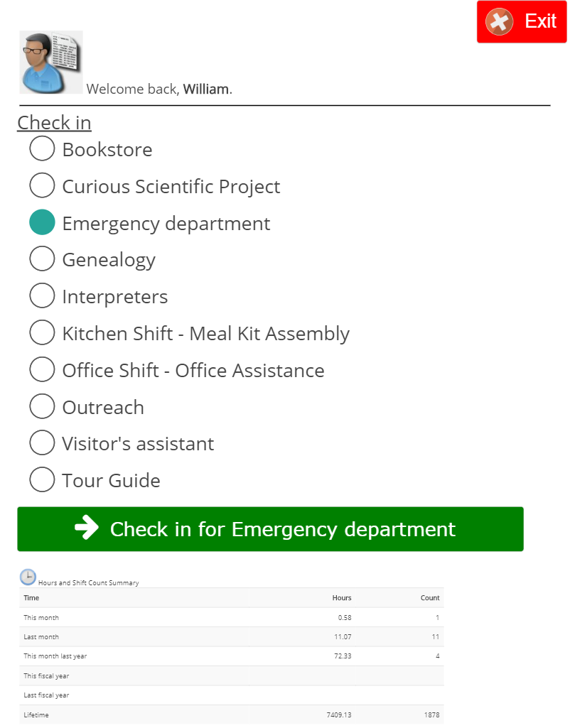Click the Lifetime row in hours table
570x728 pixels.
point(231,715)
